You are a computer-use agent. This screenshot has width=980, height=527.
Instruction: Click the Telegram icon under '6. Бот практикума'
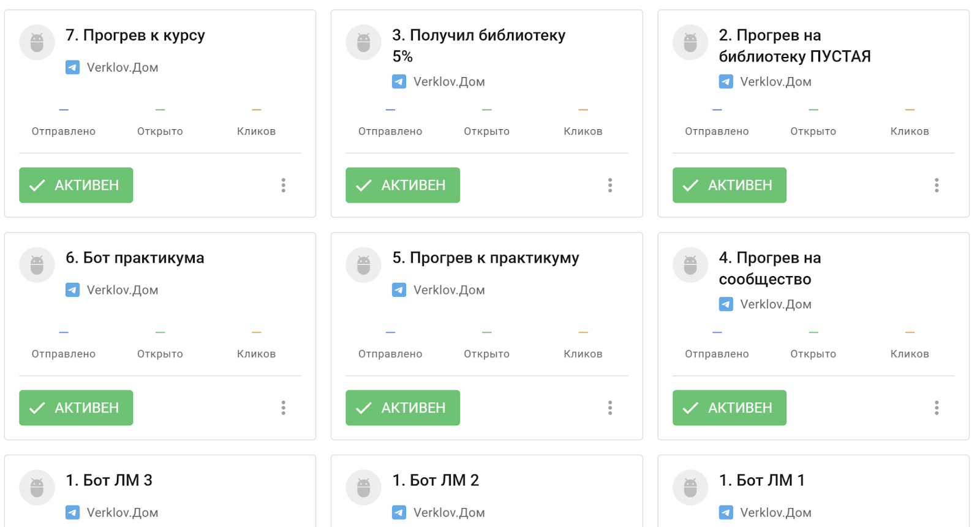pos(73,290)
